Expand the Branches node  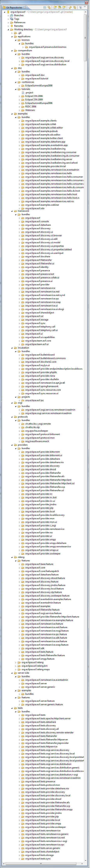pos(8,15)
